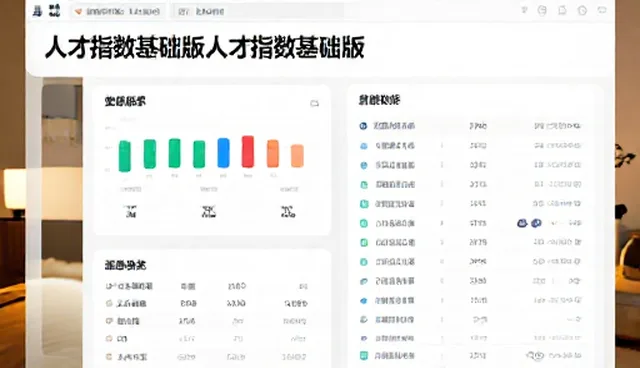Click the icon at the bar chart card's corner

pyautogui.click(x=314, y=104)
